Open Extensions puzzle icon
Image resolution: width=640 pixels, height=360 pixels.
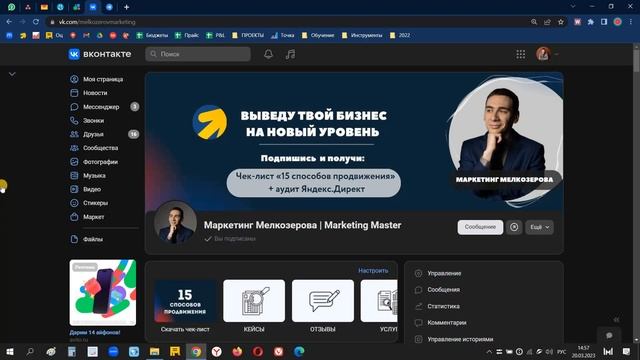point(591,22)
